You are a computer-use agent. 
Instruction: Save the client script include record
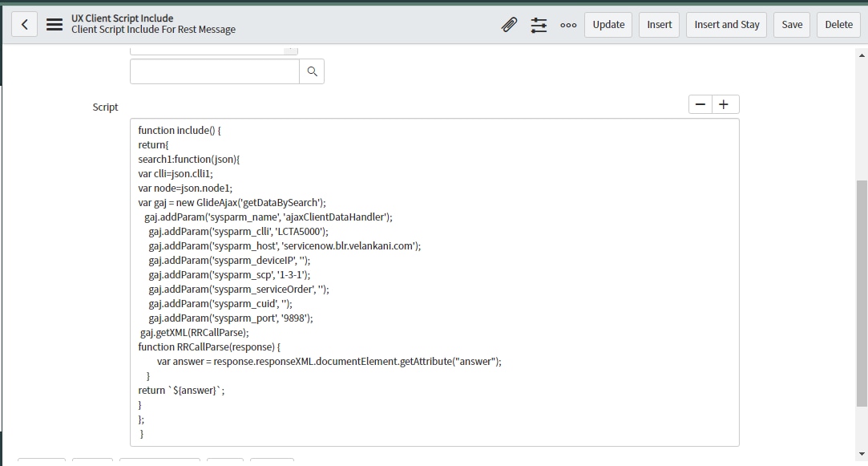tap(792, 24)
